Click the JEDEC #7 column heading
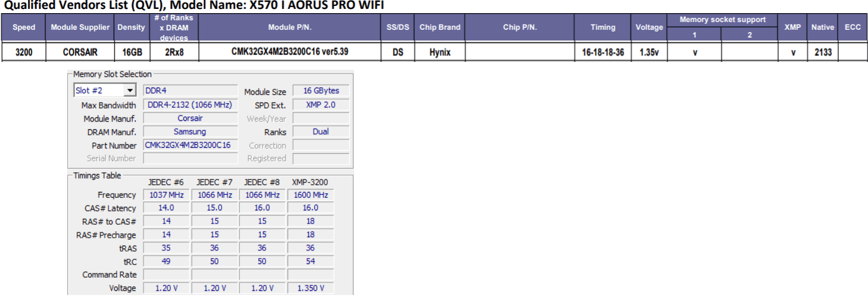 coord(214,182)
